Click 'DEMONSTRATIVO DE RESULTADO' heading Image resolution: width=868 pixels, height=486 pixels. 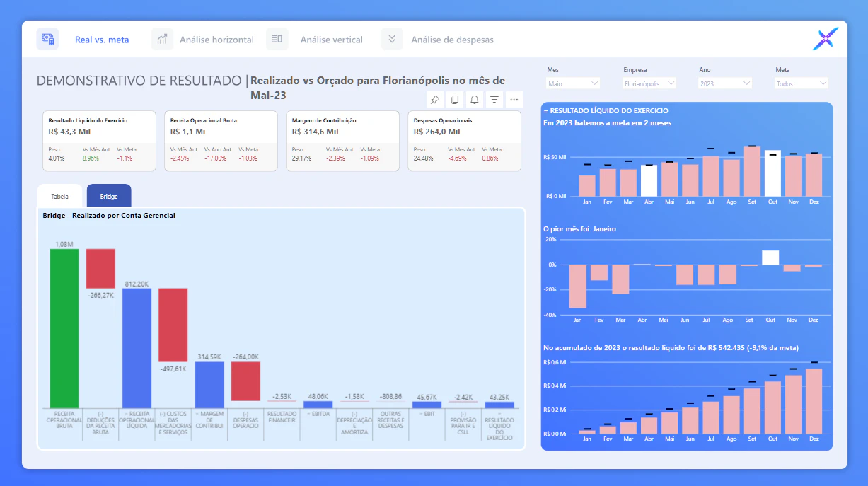[x=139, y=80]
